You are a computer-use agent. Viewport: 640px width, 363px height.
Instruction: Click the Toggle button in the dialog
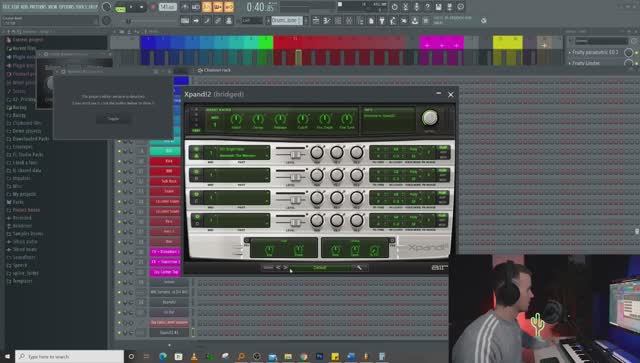click(113, 119)
